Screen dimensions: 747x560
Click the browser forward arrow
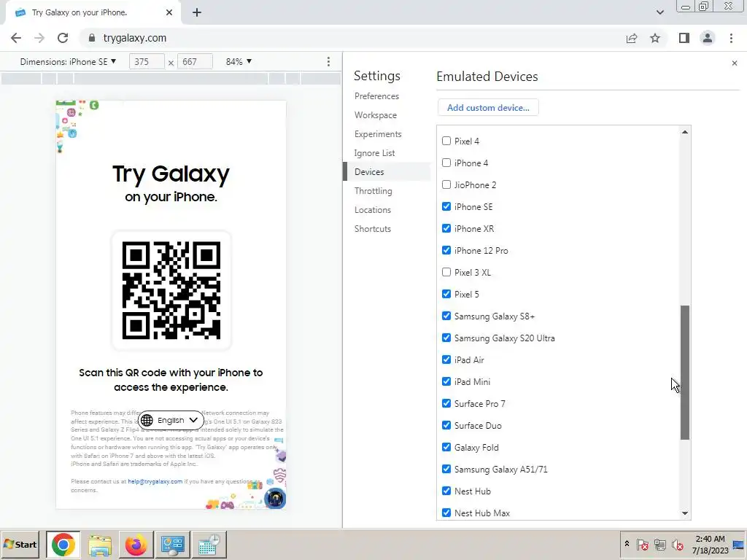click(x=39, y=38)
